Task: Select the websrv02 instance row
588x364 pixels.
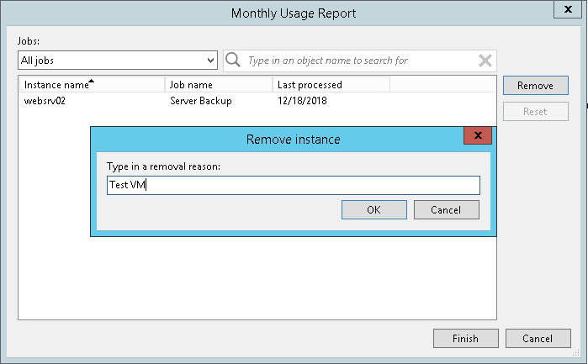Action: [257, 101]
